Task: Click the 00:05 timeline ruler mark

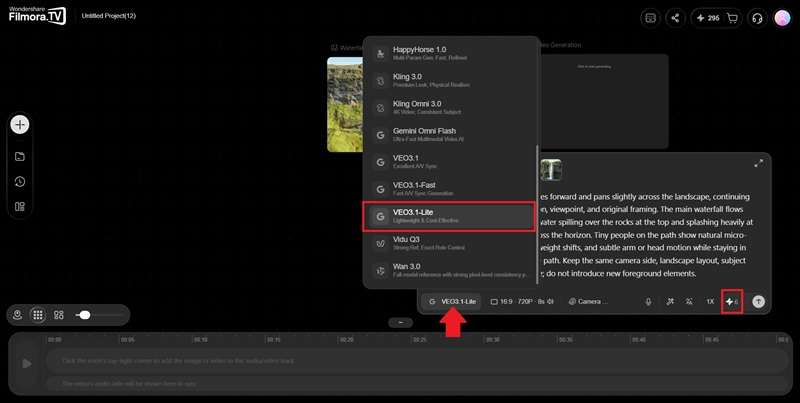Action: point(127,339)
